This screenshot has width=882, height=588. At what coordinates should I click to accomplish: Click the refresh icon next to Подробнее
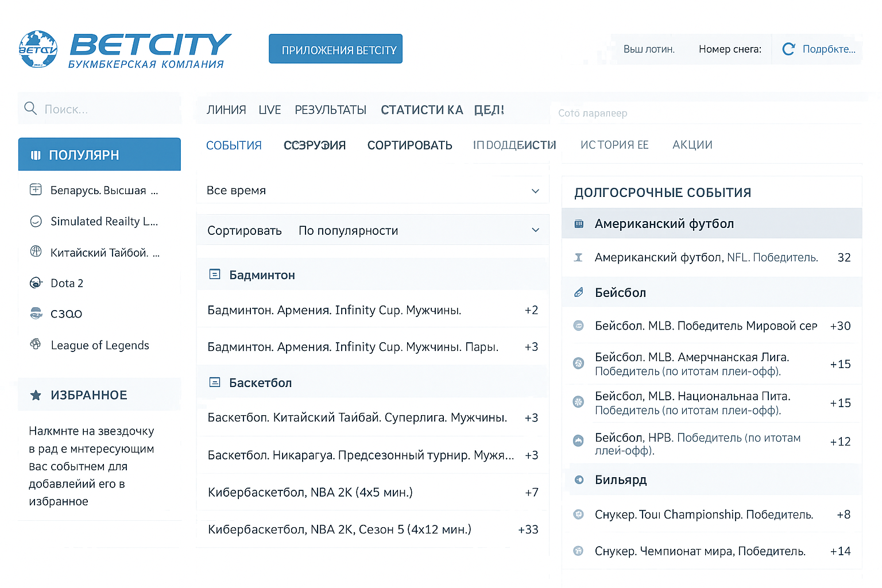[788, 49]
